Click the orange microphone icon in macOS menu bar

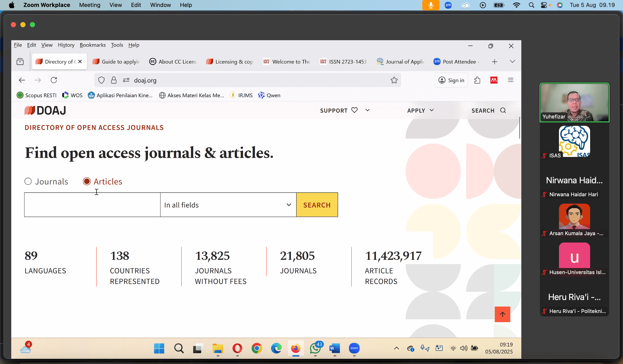point(431,5)
